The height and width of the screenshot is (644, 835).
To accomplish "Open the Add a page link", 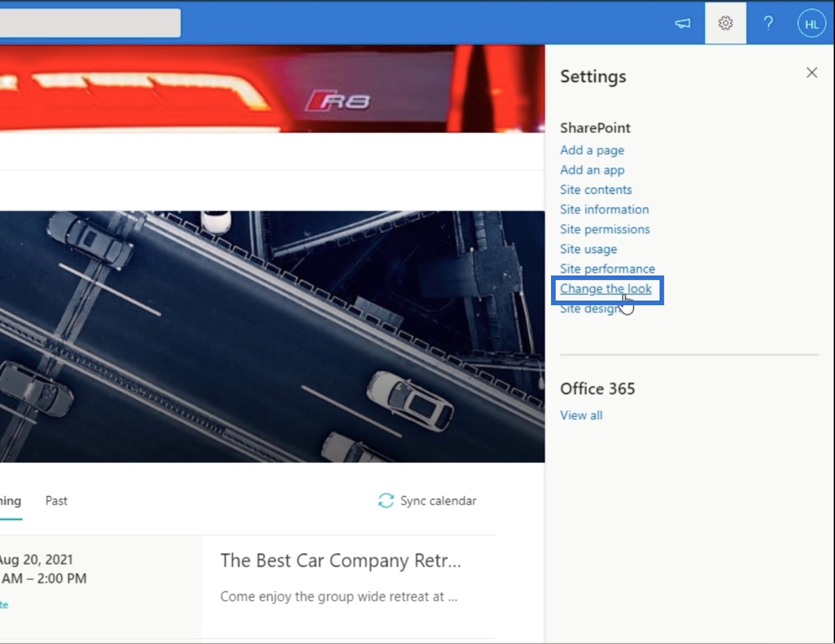I will pos(592,150).
